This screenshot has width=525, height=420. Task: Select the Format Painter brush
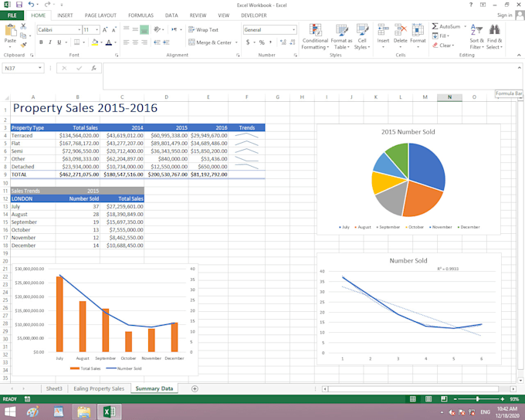click(23, 45)
